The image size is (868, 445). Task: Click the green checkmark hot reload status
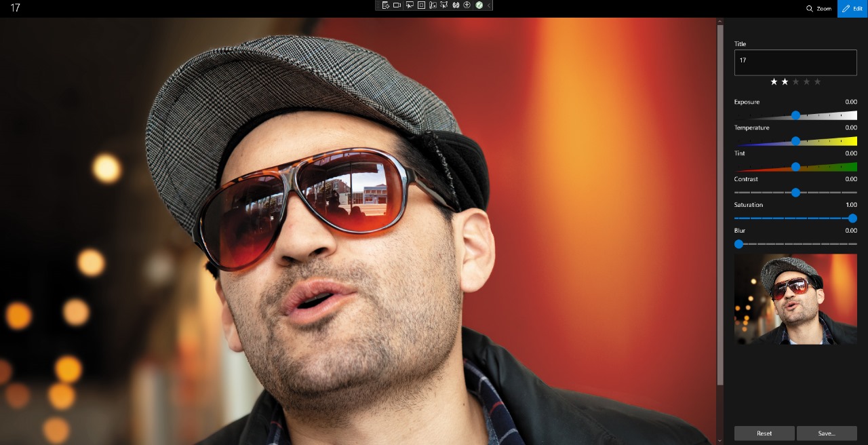click(479, 5)
